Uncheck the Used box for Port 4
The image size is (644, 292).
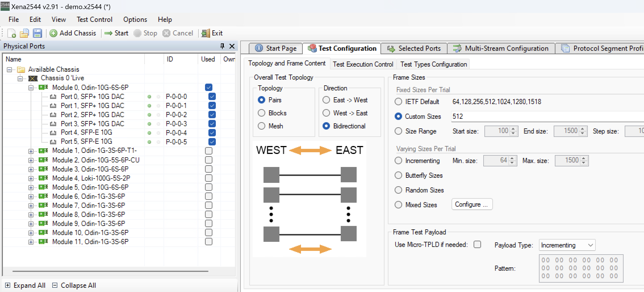tap(212, 133)
